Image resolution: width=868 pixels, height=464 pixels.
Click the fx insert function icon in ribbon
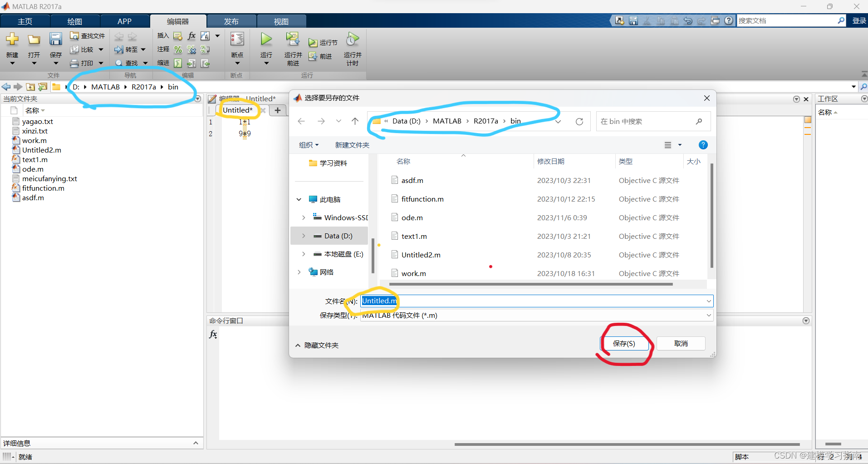point(191,36)
